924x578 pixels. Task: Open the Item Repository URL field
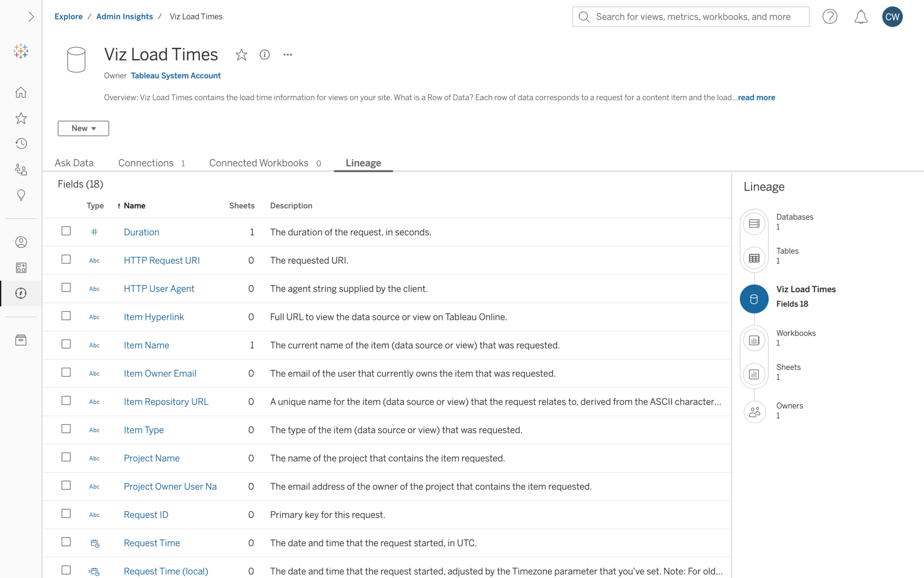166,402
